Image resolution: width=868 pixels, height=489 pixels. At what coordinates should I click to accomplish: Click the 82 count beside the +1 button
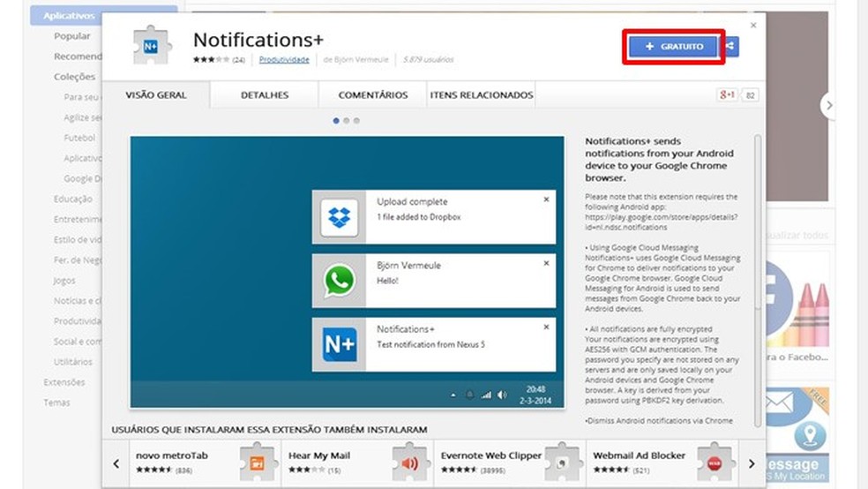750,95
